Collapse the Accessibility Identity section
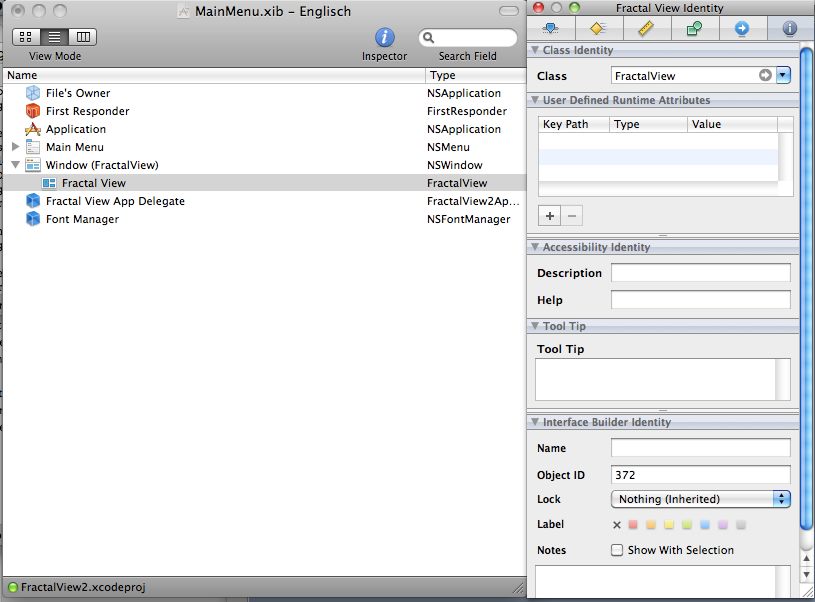 point(535,247)
